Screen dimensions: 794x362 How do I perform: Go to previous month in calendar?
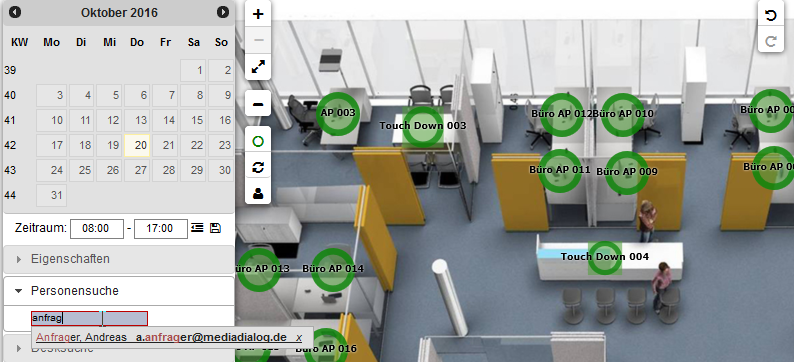click(x=15, y=12)
